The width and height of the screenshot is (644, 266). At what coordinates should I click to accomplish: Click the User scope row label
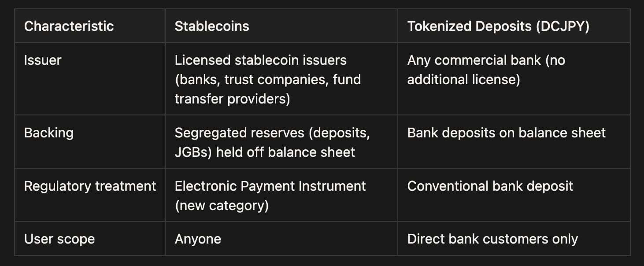(x=59, y=239)
